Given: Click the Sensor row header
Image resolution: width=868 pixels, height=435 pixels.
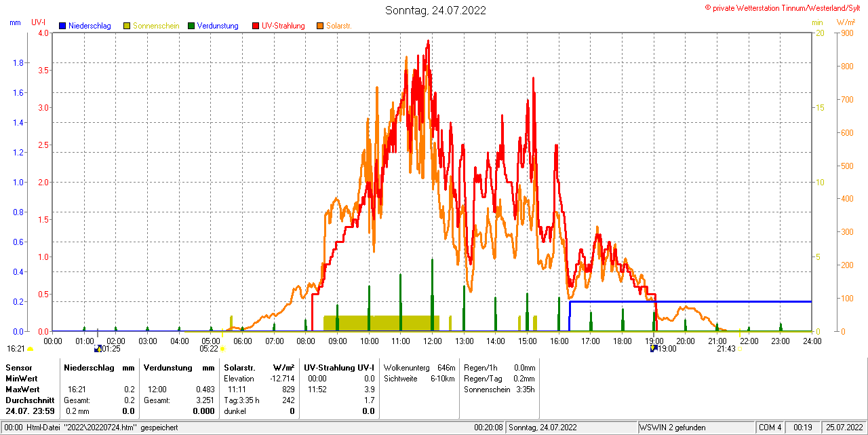Looking at the screenshot, I should (18, 367).
